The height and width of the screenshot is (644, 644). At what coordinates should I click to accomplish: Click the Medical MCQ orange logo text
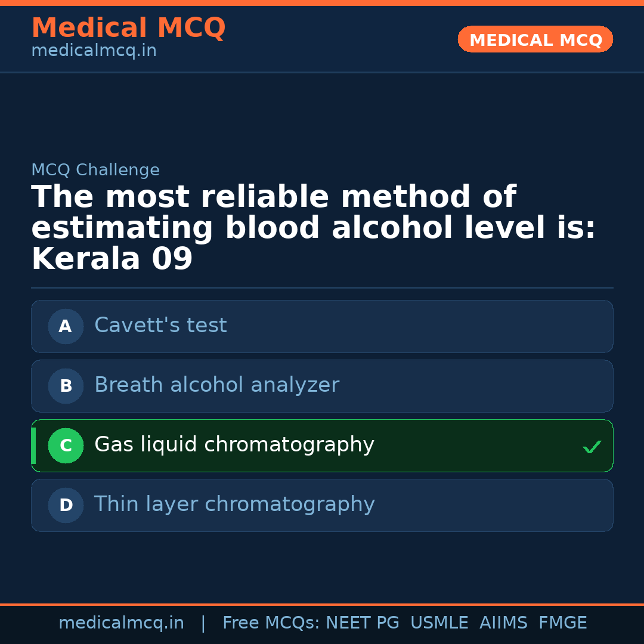[x=128, y=27]
